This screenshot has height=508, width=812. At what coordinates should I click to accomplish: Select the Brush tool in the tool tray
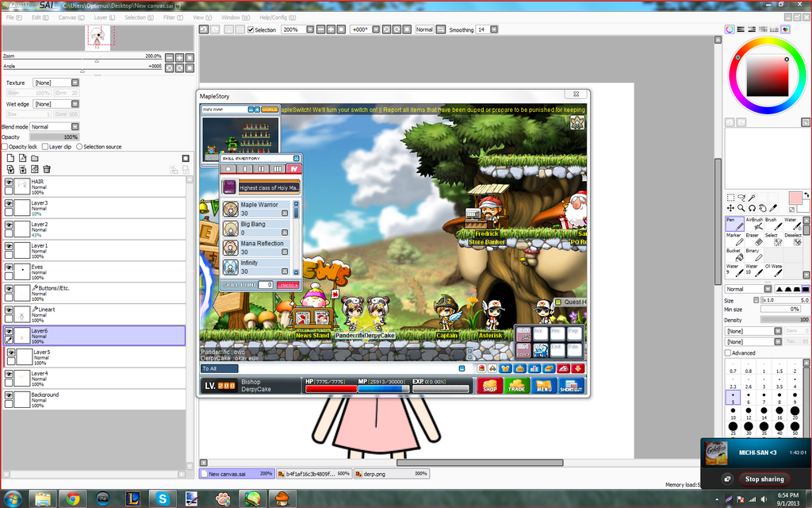click(x=774, y=224)
